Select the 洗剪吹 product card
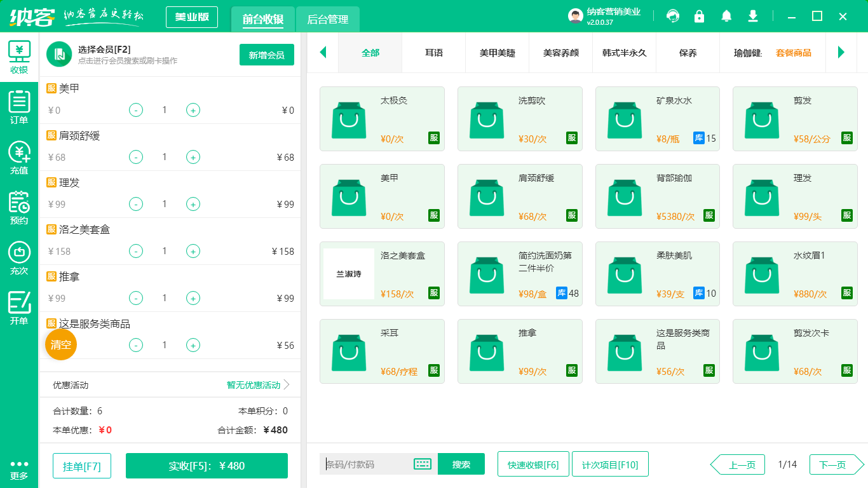868x488 pixels. [520, 119]
